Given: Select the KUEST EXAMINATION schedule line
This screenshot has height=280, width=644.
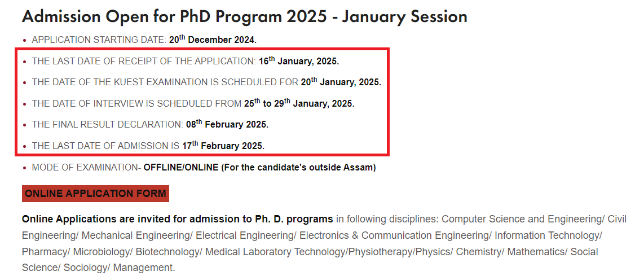Looking at the screenshot, I should pos(206,82).
